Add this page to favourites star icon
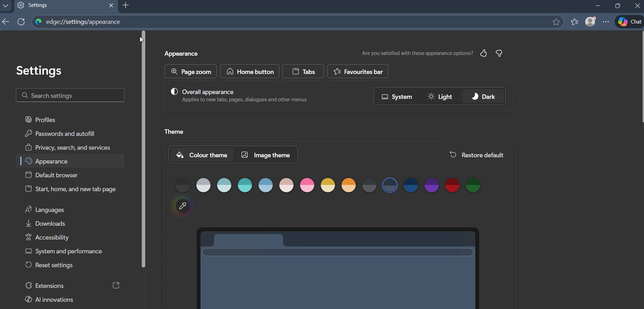The height and width of the screenshot is (309, 644). point(556,22)
